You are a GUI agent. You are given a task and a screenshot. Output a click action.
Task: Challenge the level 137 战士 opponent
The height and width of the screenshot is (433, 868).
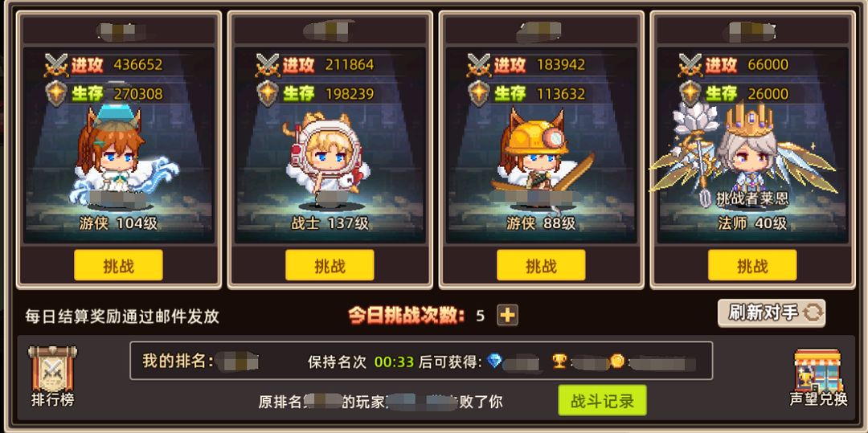(330, 265)
